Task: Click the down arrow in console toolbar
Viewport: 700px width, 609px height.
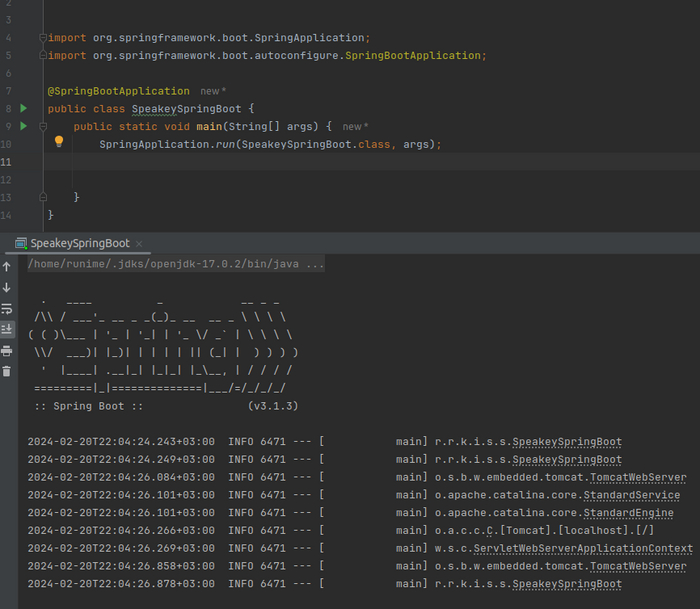Action: pos(7,287)
